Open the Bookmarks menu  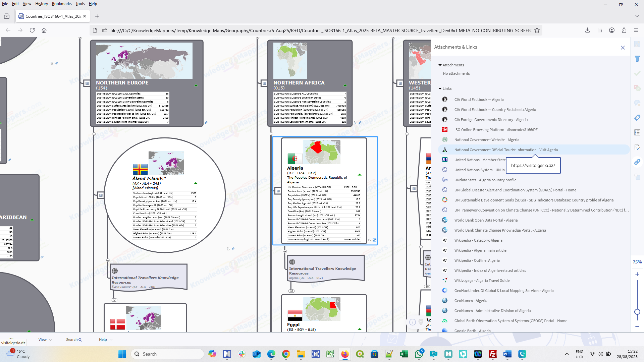point(62,4)
